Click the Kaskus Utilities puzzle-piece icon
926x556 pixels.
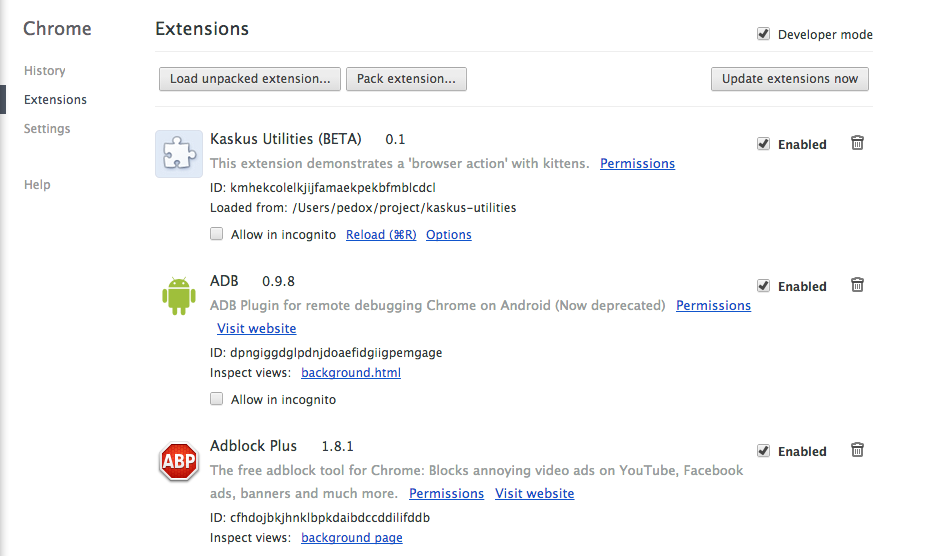(x=179, y=154)
